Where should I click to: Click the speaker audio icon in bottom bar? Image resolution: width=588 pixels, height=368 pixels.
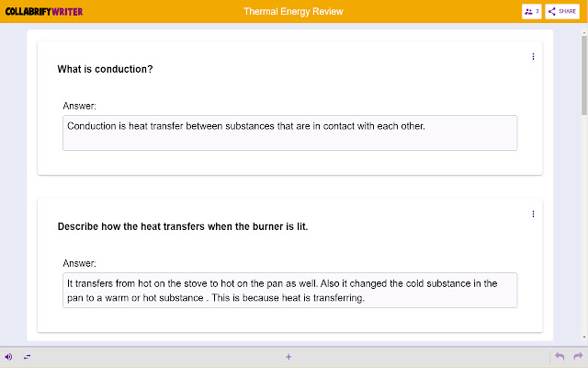coord(9,357)
